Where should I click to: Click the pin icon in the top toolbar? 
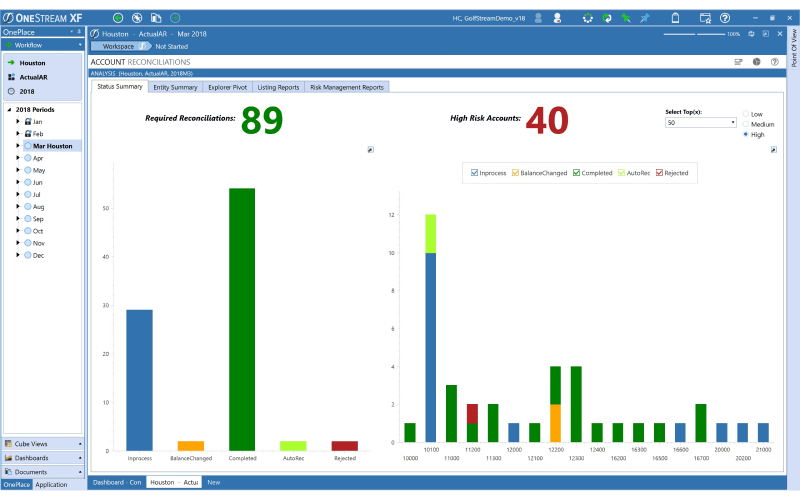point(646,18)
